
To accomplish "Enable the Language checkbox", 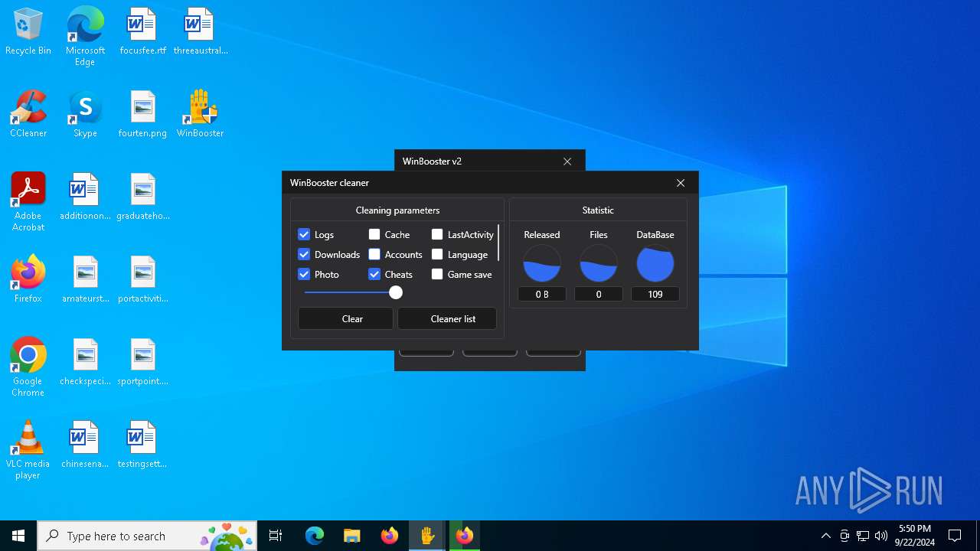I will tap(437, 254).
